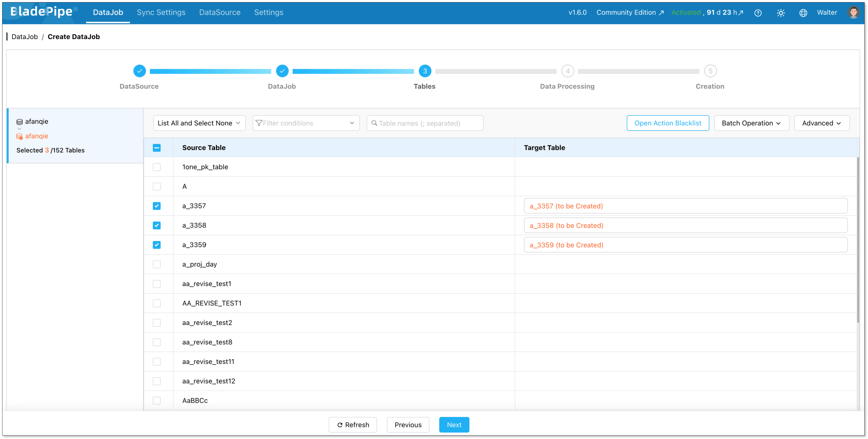Open the Community Edition link
The image size is (868, 439).
click(630, 12)
